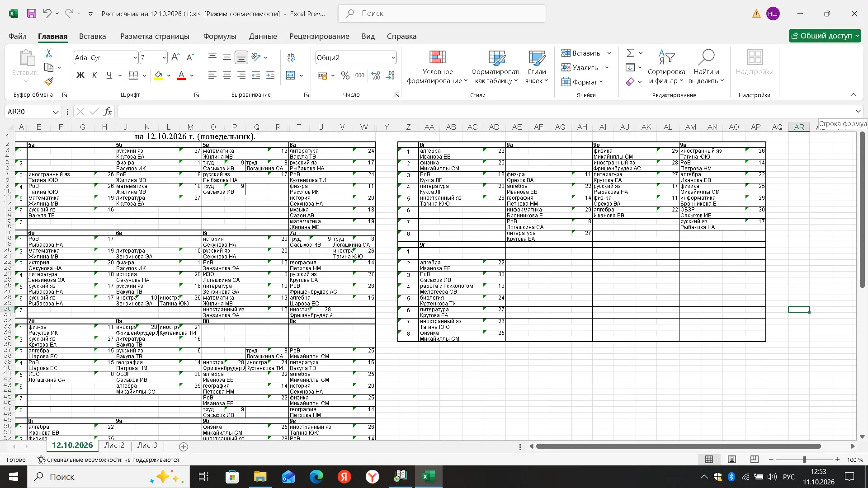This screenshot has height=488, width=868.
Task: Open the number format Общий dropdown
Action: pyautogui.click(x=393, y=57)
